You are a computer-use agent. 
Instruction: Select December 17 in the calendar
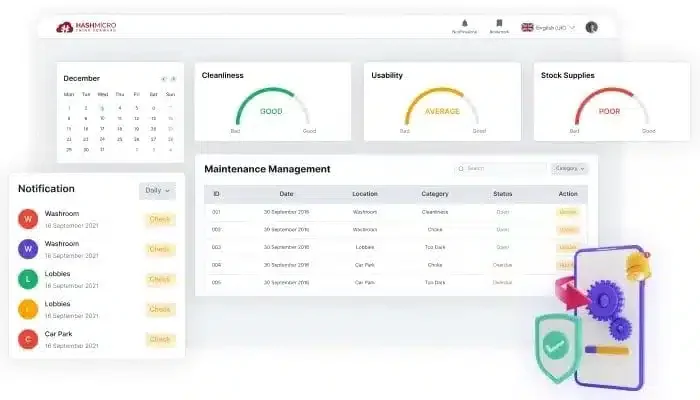pos(102,129)
